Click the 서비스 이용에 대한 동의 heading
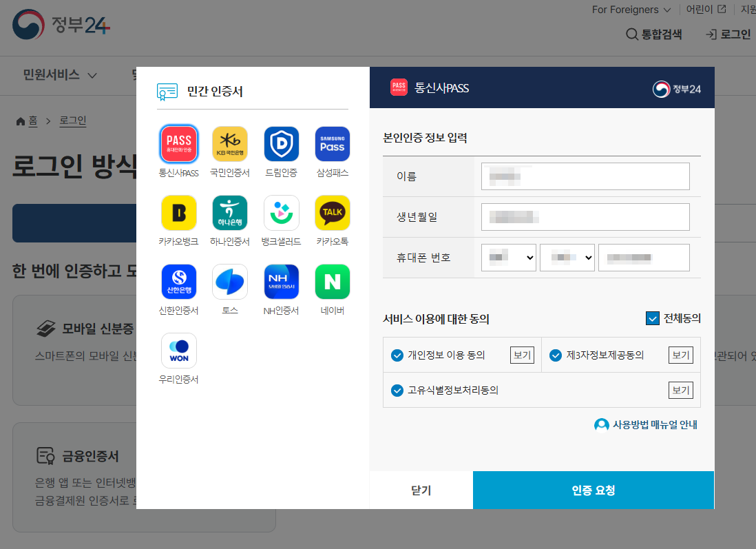 [x=436, y=319]
